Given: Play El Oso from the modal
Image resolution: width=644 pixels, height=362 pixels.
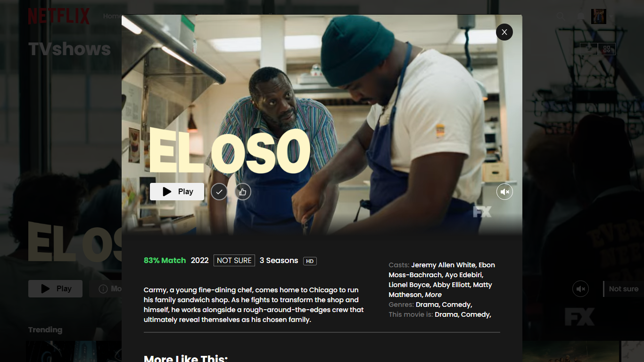Looking at the screenshot, I should coord(177,192).
